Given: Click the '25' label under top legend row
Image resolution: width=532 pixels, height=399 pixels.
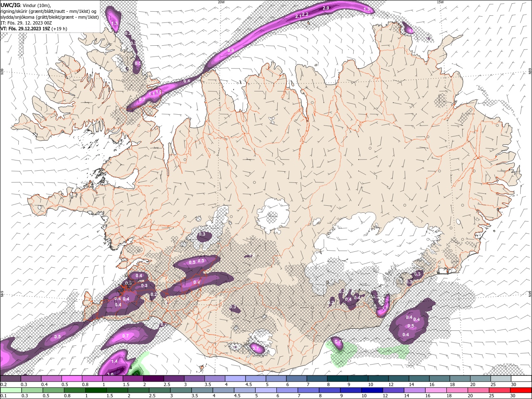Looking at the screenshot, I should tap(493, 384).
